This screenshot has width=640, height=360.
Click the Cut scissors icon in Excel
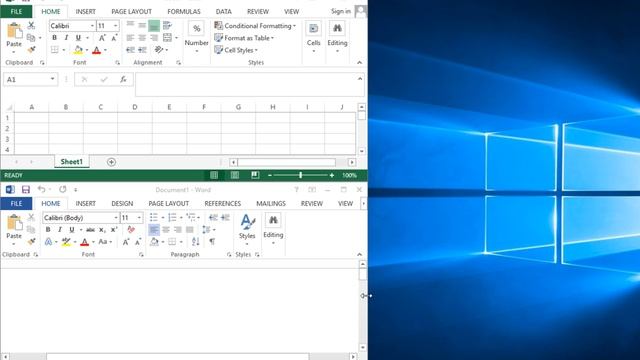[x=31, y=26]
